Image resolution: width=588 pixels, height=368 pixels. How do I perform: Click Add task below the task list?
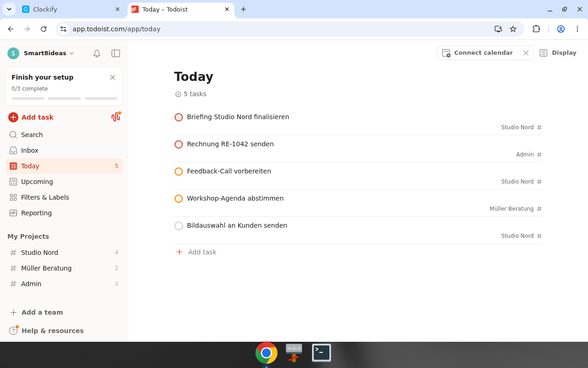[196, 252]
